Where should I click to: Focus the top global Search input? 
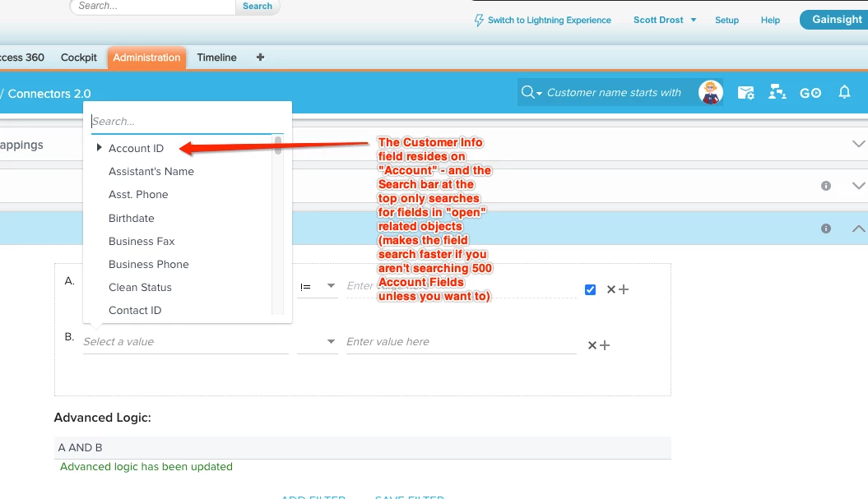pos(154,6)
